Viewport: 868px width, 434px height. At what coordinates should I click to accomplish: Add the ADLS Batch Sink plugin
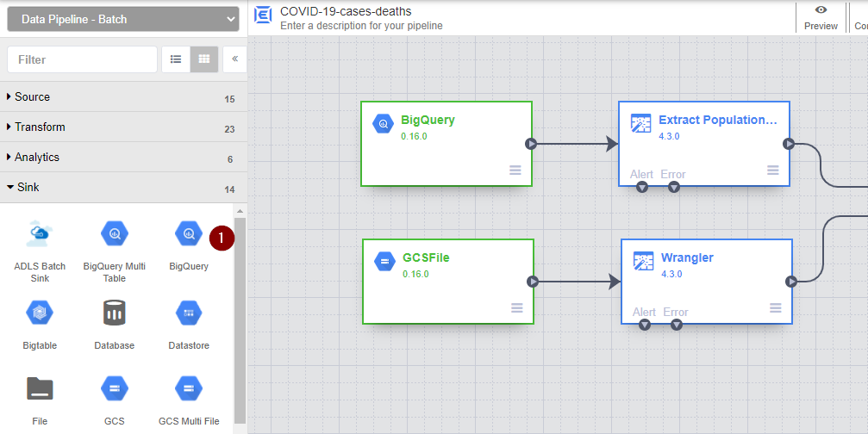click(40, 251)
